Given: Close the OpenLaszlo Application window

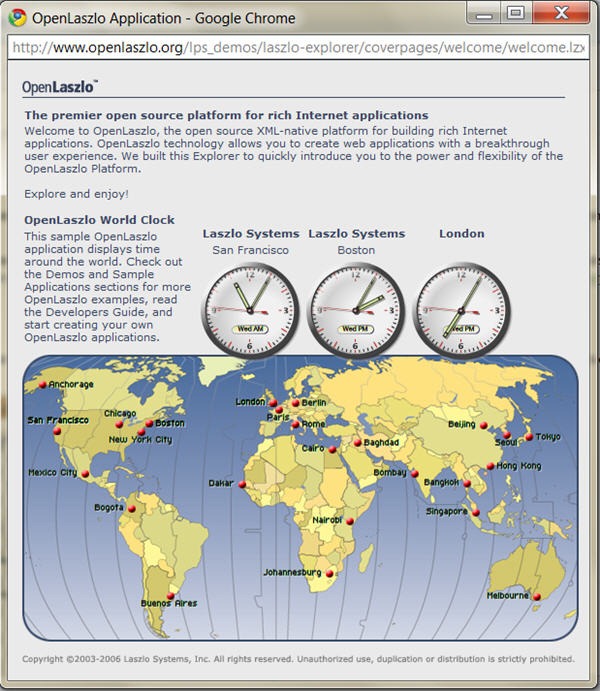Looking at the screenshot, I should (x=561, y=13).
